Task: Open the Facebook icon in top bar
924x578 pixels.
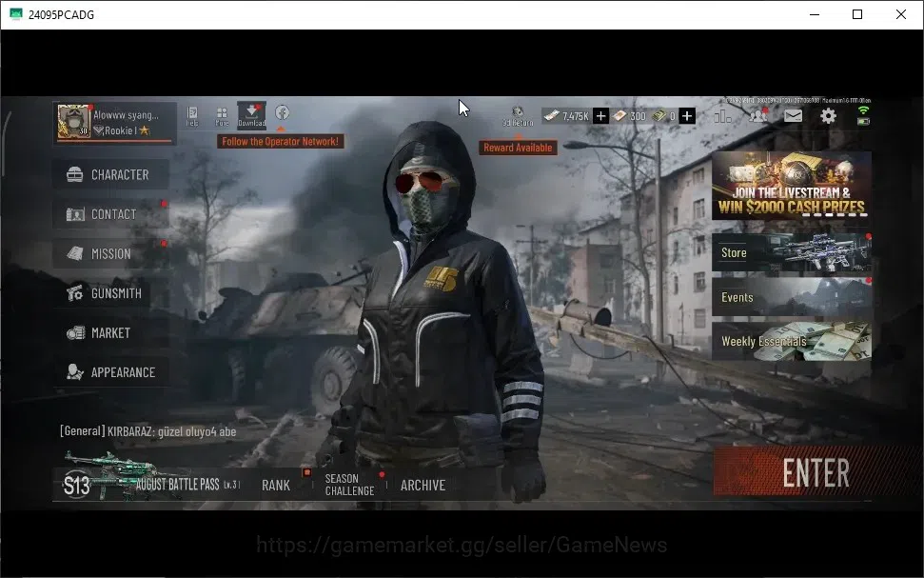Action: click(x=282, y=112)
